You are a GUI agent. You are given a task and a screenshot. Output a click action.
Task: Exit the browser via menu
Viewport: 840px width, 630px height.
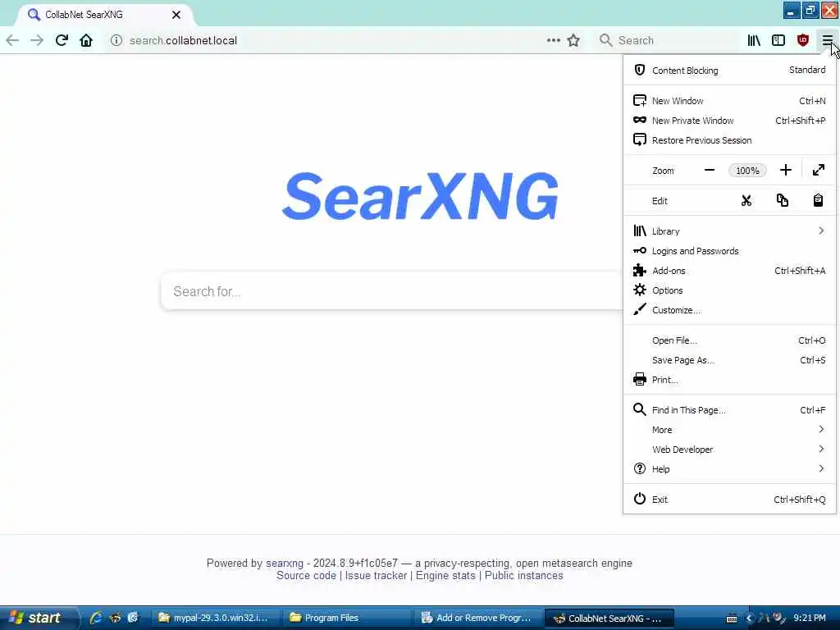click(729, 500)
